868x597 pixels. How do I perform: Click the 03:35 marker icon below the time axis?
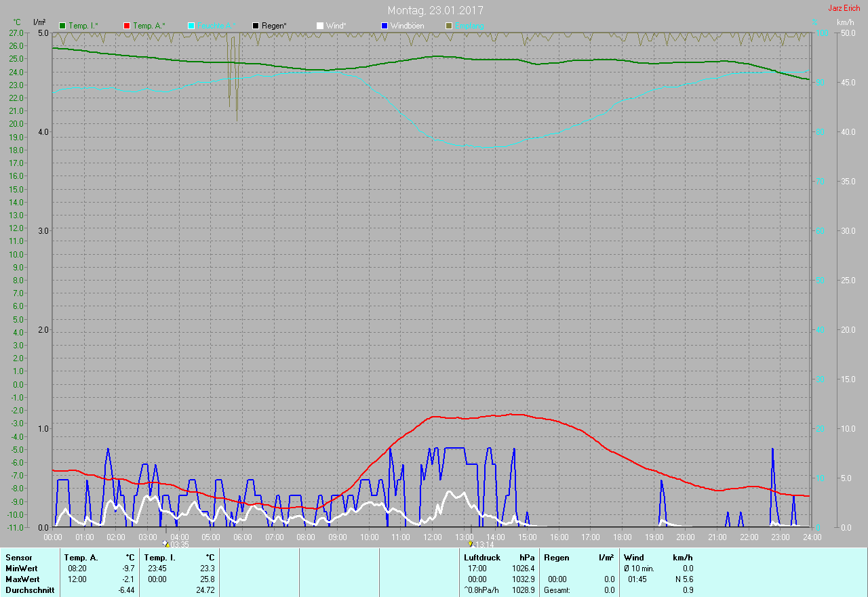coord(165,543)
